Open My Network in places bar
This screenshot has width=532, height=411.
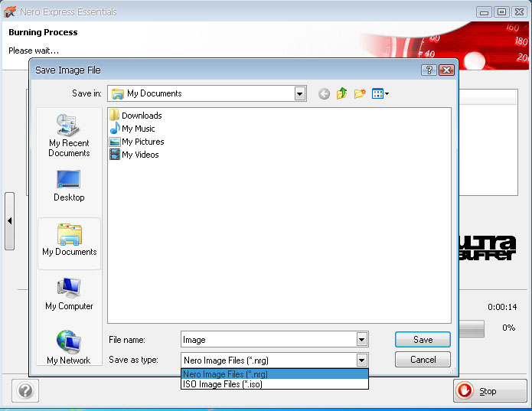click(69, 347)
